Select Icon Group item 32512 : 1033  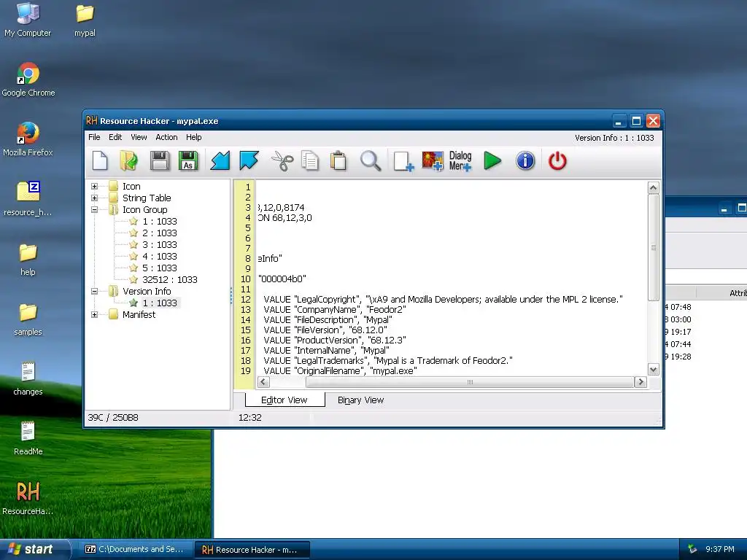click(169, 279)
